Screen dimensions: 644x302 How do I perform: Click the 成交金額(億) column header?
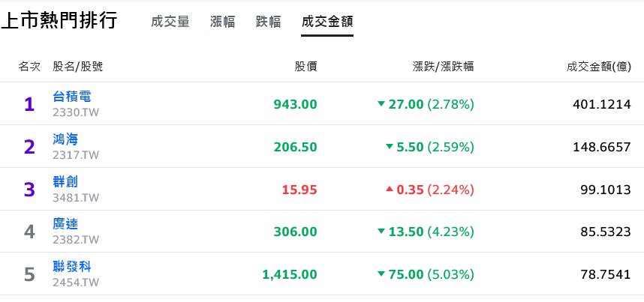pos(599,67)
